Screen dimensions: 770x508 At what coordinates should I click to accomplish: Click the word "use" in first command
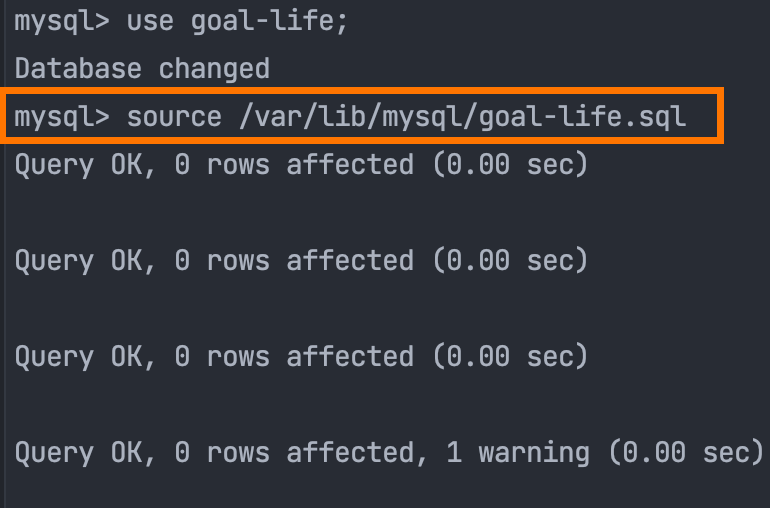click(x=150, y=22)
